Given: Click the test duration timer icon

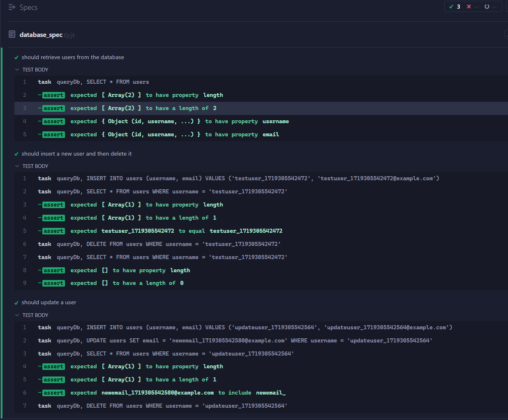Looking at the screenshot, I should click(487, 7).
